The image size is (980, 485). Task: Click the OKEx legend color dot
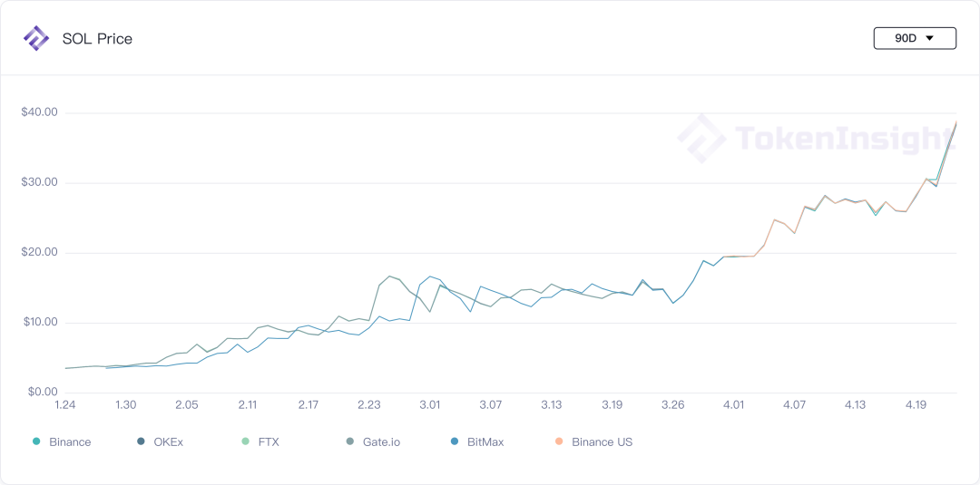(141, 442)
